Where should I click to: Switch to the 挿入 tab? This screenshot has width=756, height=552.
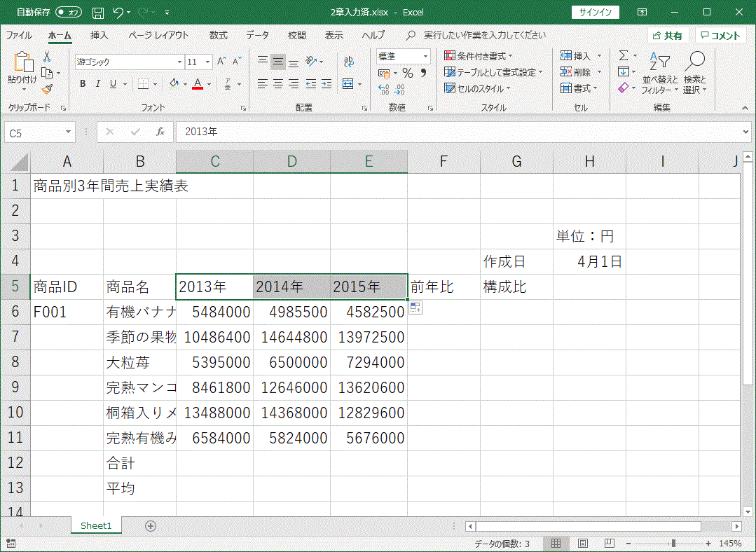pos(99,35)
